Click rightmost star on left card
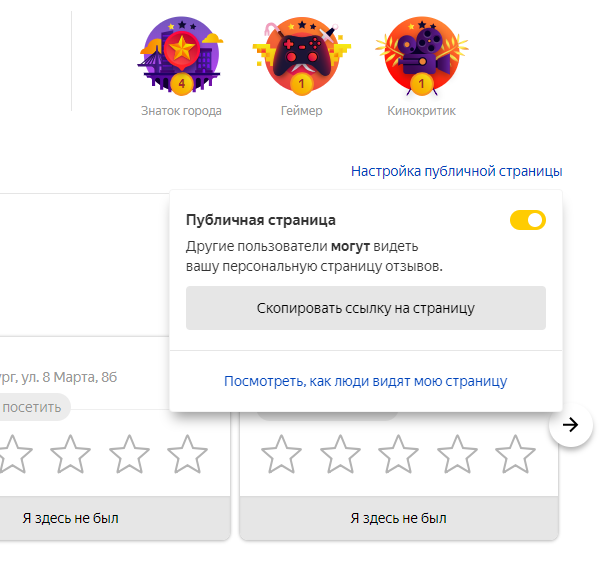613x561 pixels. click(x=187, y=454)
